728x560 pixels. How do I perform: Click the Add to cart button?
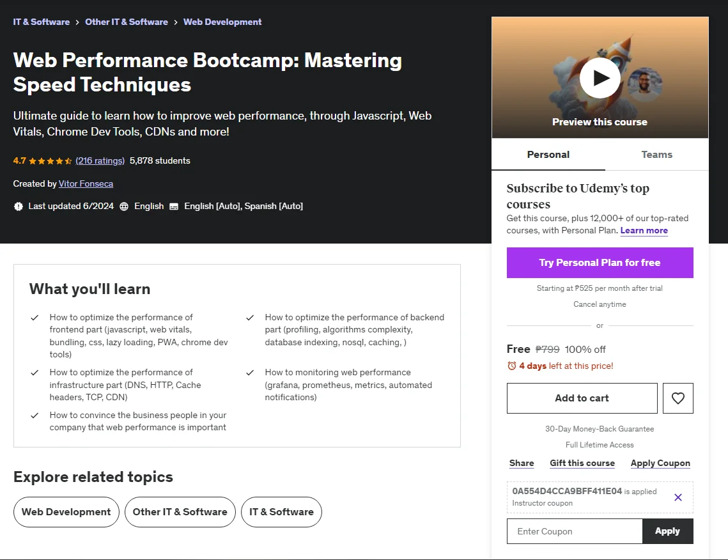coord(582,398)
